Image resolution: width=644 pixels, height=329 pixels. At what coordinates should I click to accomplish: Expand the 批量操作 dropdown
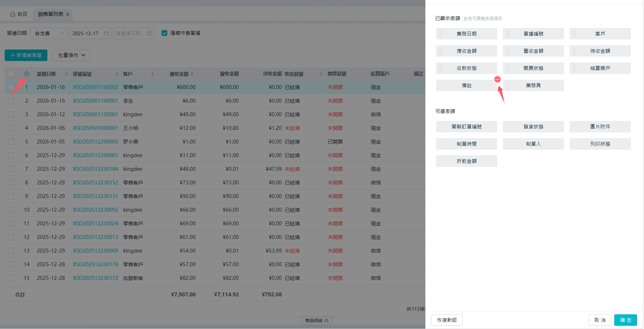[72, 55]
